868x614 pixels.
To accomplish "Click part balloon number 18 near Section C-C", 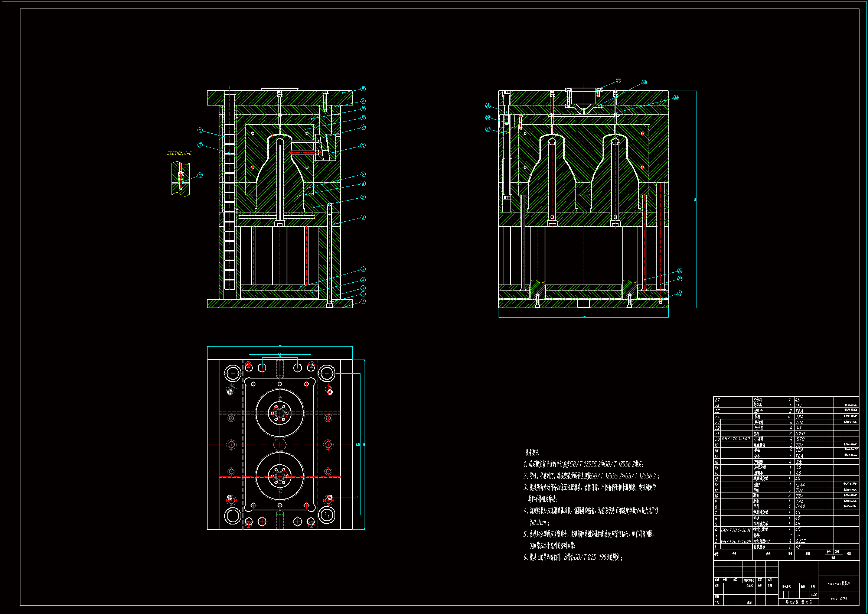I will tap(200, 175).
